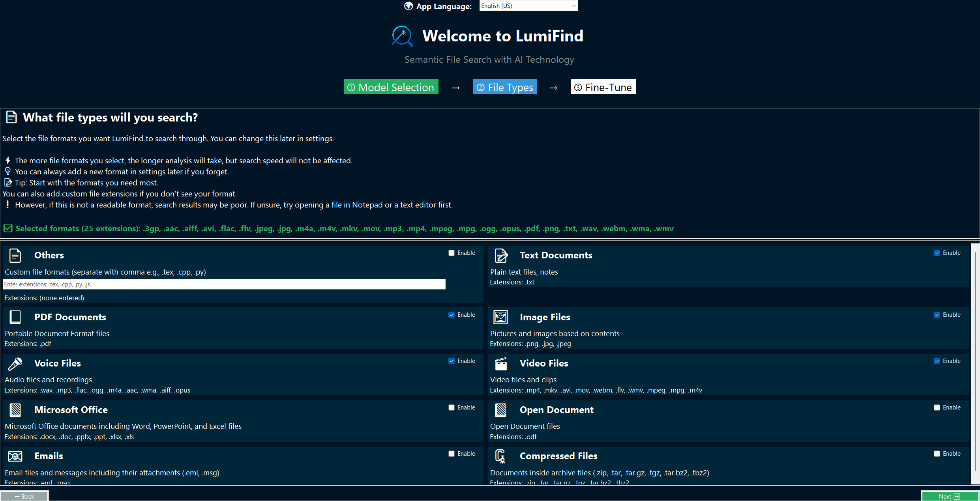The height and width of the screenshot is (501, 980).
Task: Click the Text Documents pencil page icon
Action: 501,255
